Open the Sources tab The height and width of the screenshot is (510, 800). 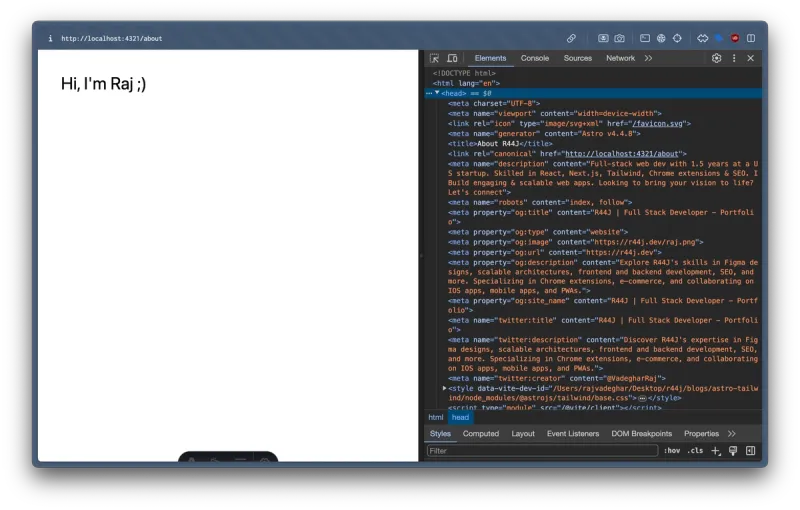pos(578,58)
